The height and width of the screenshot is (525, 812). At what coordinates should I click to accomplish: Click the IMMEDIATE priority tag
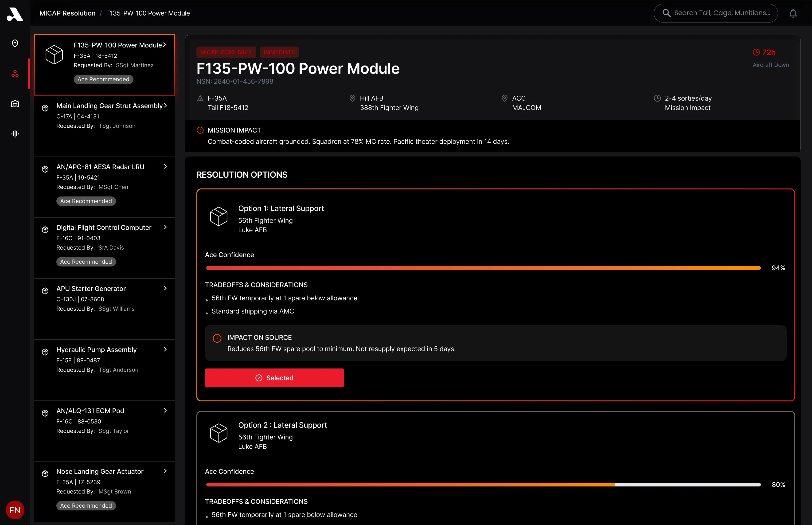(279, 52)
